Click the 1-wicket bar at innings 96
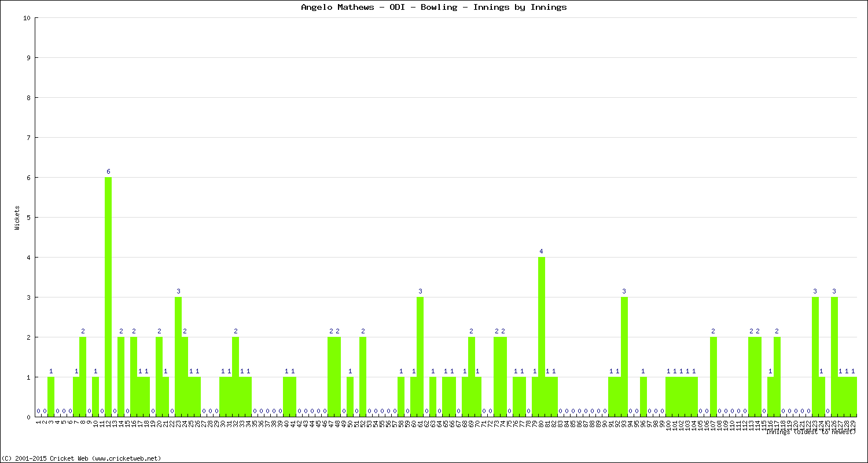Viewport: 868px width, 463px height. tap(643, 396)
